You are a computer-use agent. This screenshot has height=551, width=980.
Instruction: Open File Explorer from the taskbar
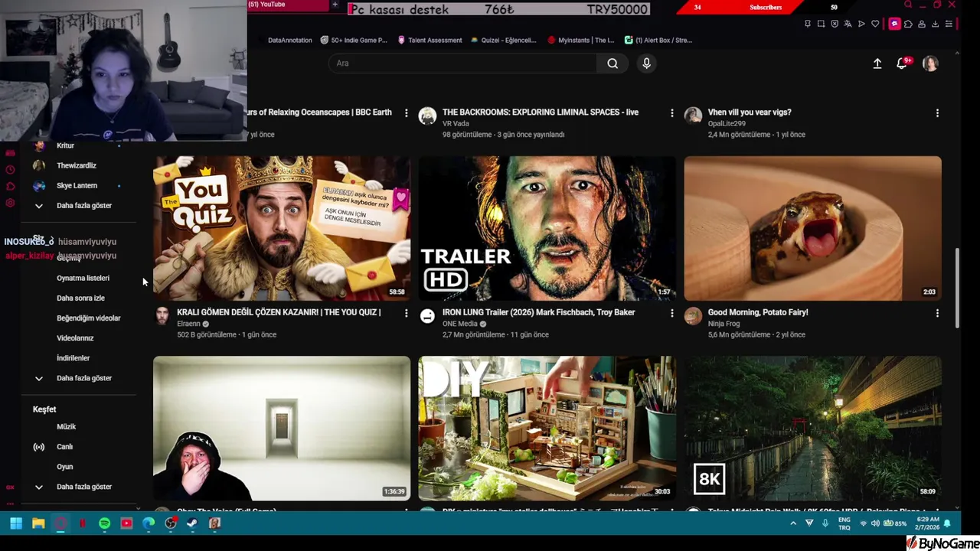tap(38, 523)
